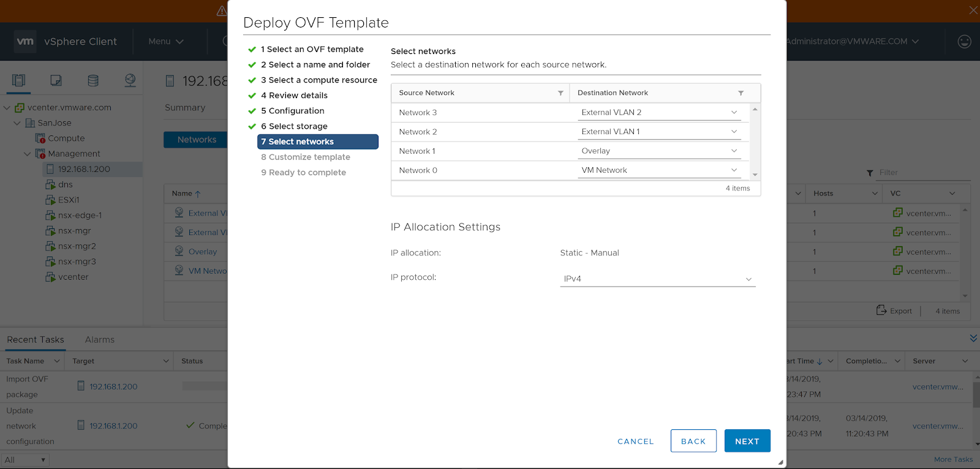Screen dimensions: 980x469
Task: Open the VMs and Templates view icon
Action: [56, 80]
